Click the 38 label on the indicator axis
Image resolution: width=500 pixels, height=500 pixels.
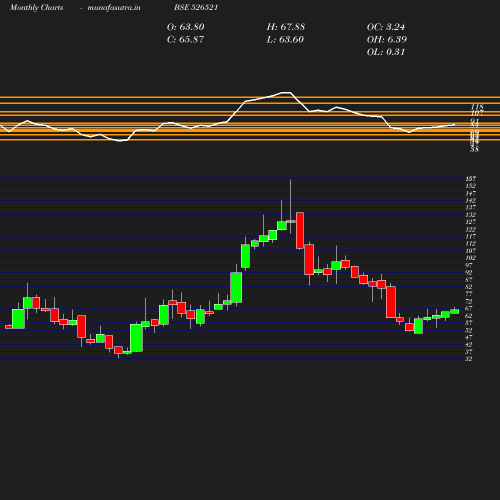click(x=474, y=150)
